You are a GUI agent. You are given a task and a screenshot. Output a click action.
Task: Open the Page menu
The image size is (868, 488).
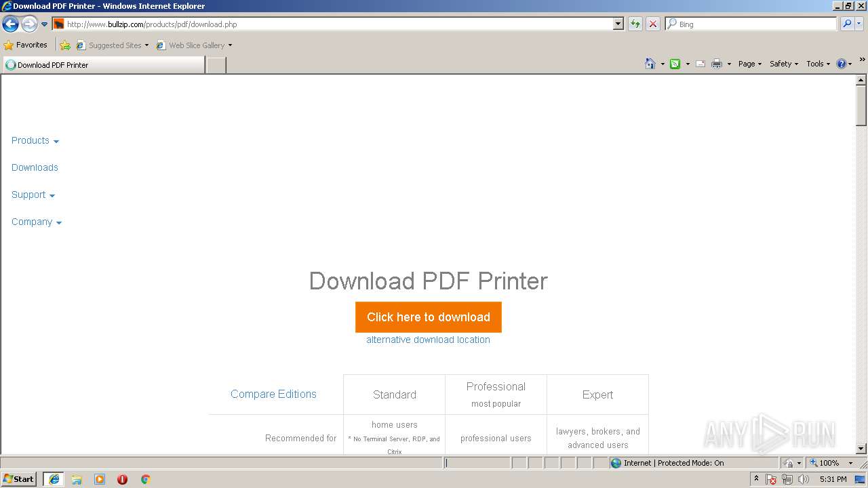pos(749,64)
